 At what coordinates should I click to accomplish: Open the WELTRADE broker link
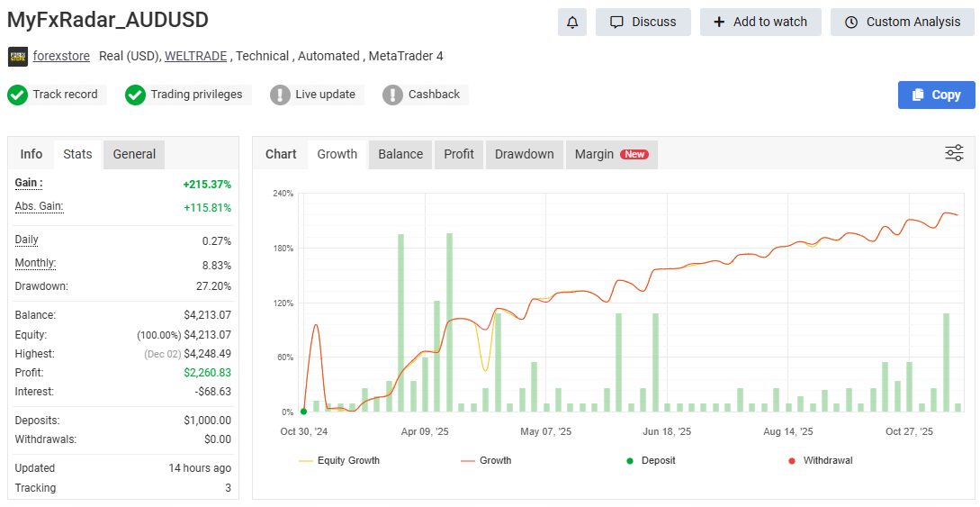(x=195, y=56)
